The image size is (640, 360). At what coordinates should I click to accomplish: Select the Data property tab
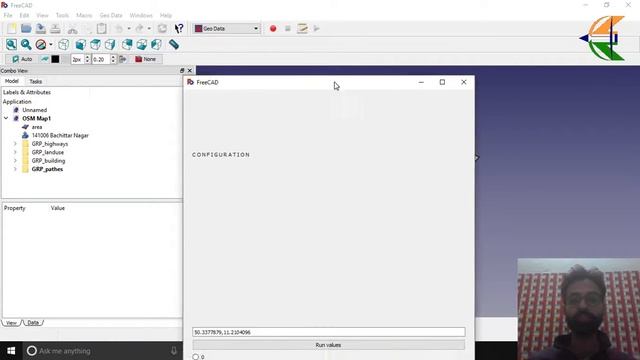33,322
